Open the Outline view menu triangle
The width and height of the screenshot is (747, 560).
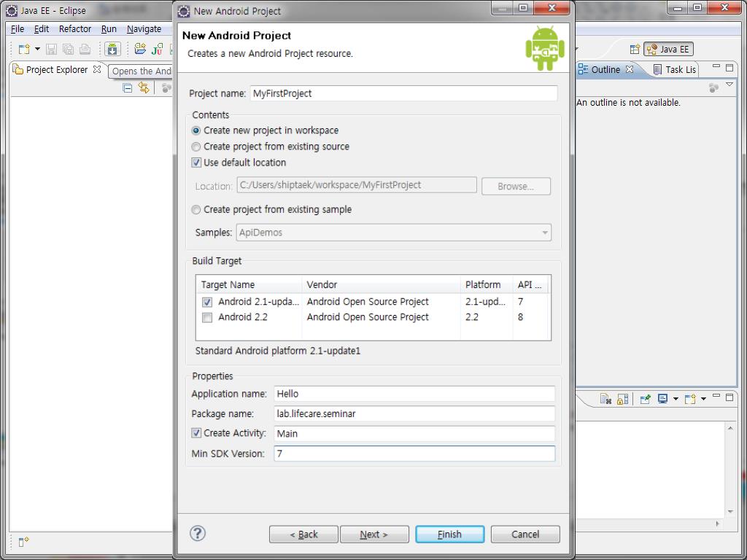coord(729,85)
